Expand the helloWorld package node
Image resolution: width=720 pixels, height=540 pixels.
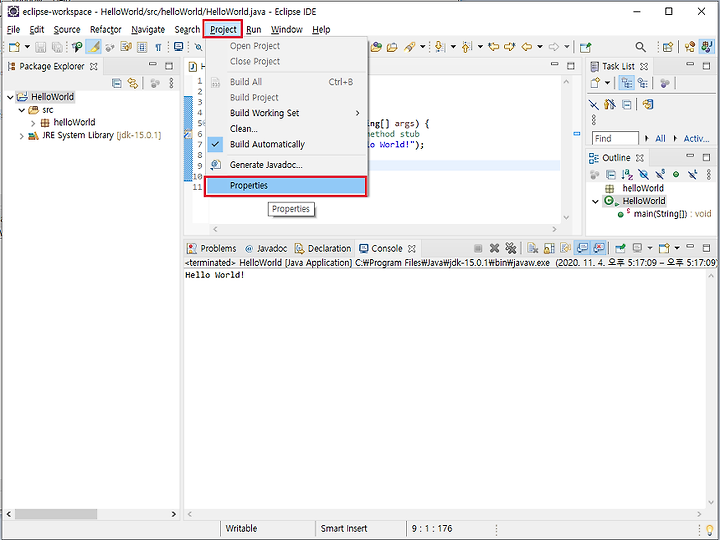pos(33,123)
